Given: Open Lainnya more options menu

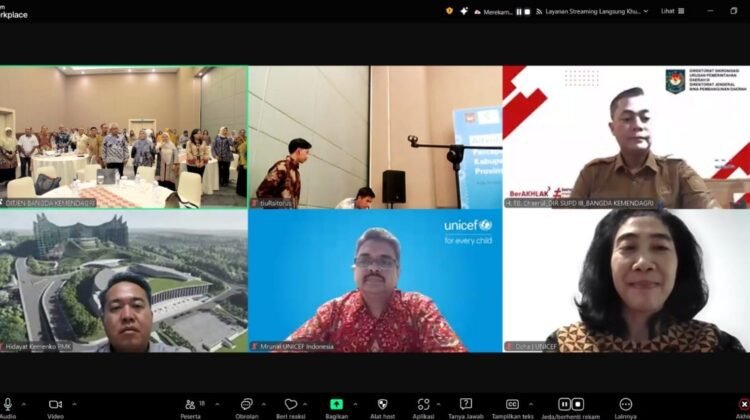Looking at the screenshot, I should click(625, 405).
